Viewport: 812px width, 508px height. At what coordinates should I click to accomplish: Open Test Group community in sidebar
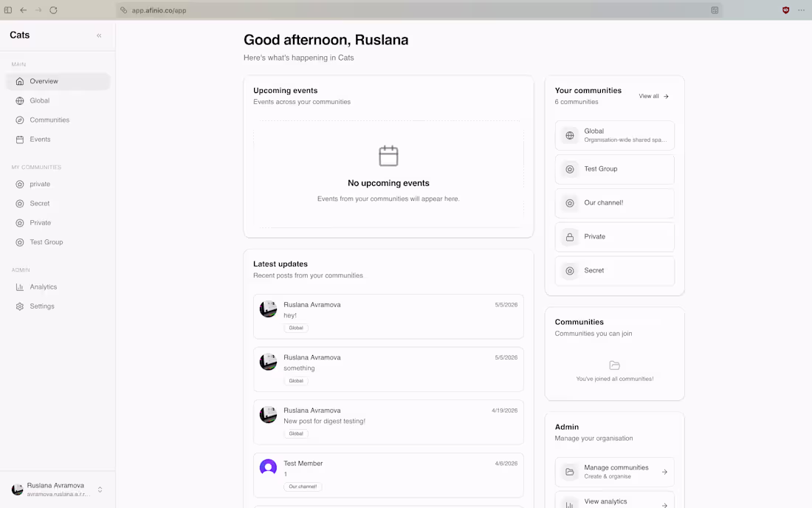pos(58,242)
